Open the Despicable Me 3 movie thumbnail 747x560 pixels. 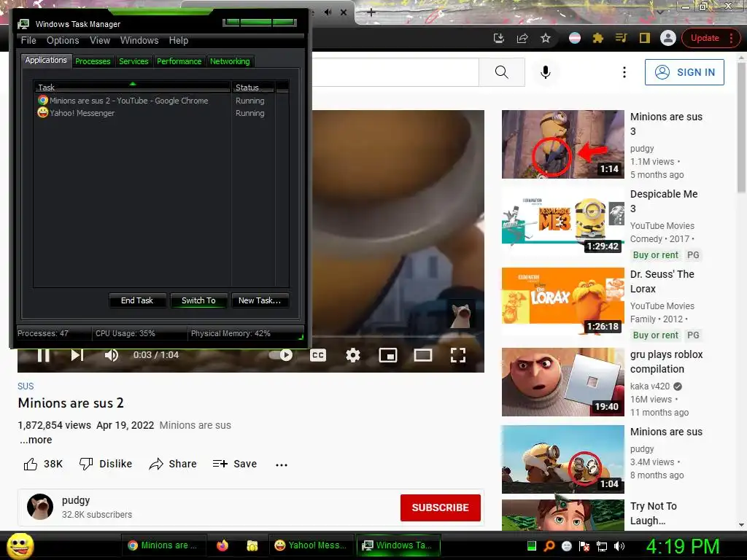pos(562,222)
